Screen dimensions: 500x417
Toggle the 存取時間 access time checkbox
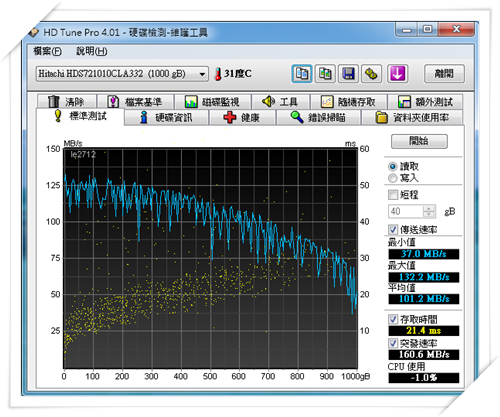[393, 319]
